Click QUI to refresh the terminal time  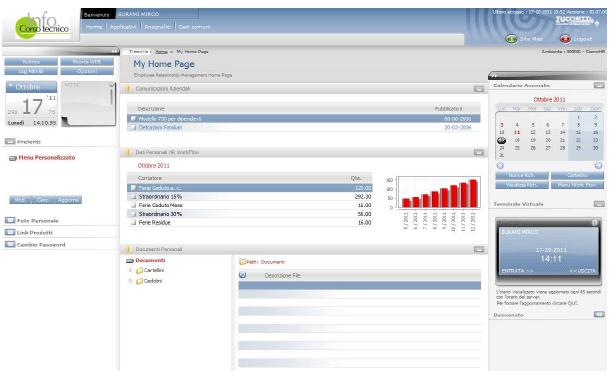tap(572, 303)
